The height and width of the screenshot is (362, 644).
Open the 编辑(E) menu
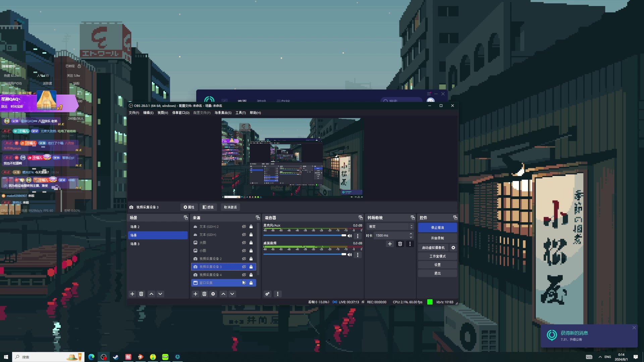[x=148, y=113]
